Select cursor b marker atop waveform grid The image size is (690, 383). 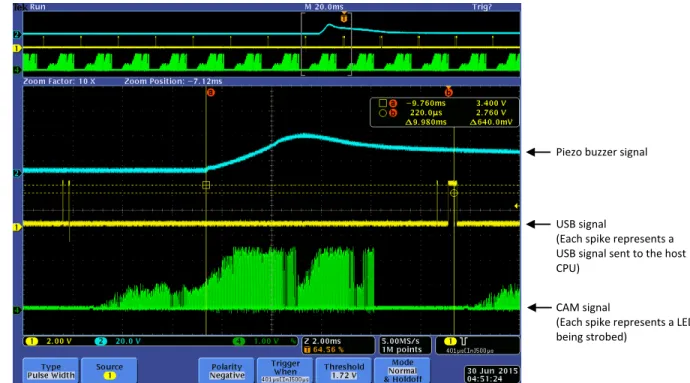[x=448, y=92]
